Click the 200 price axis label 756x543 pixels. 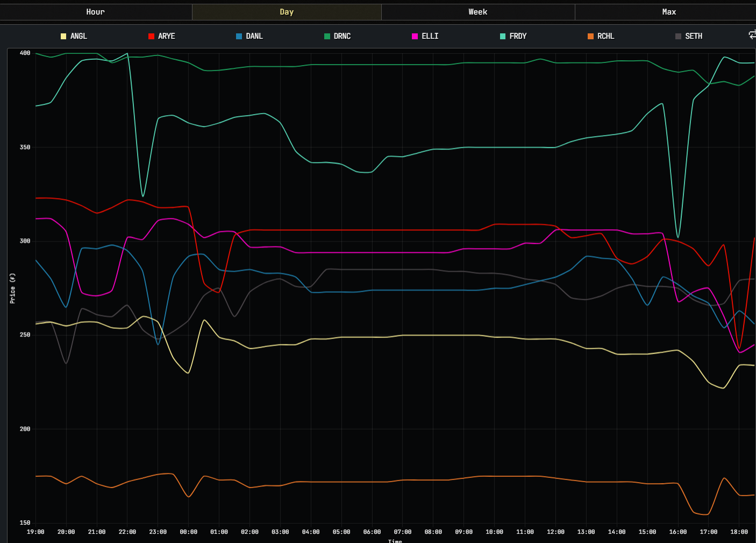coord(25,429)
